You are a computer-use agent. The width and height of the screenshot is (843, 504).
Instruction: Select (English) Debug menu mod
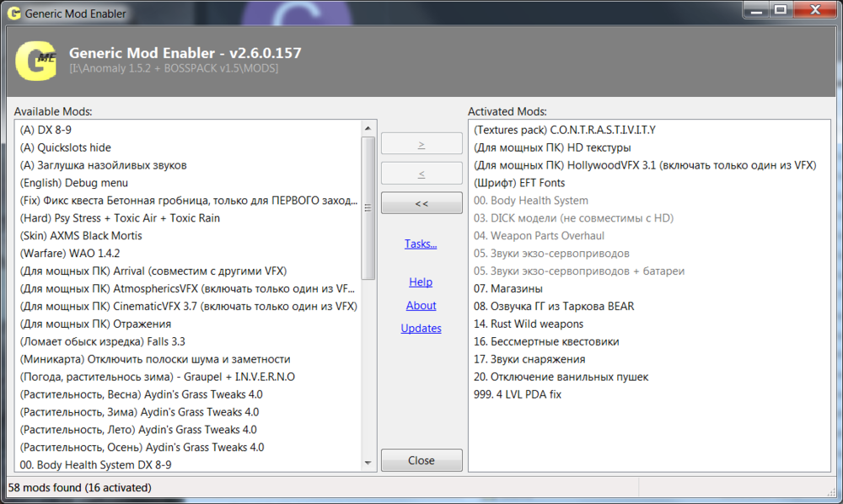73,183
